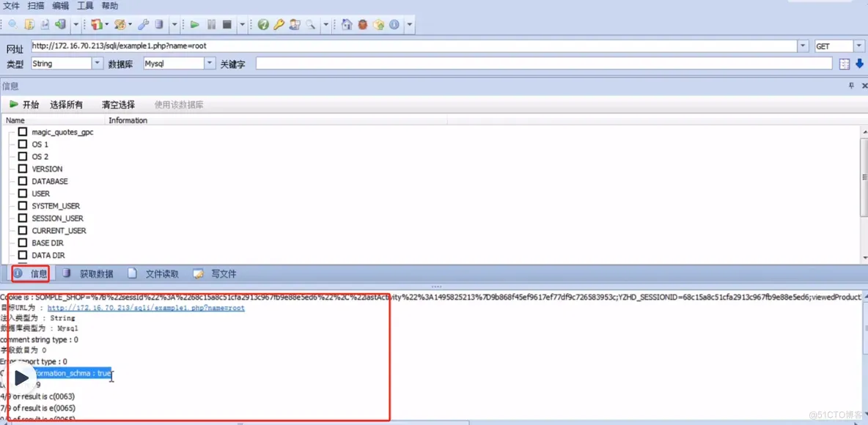
Task: Click the pause icon in toolbar
Action: 211,24
